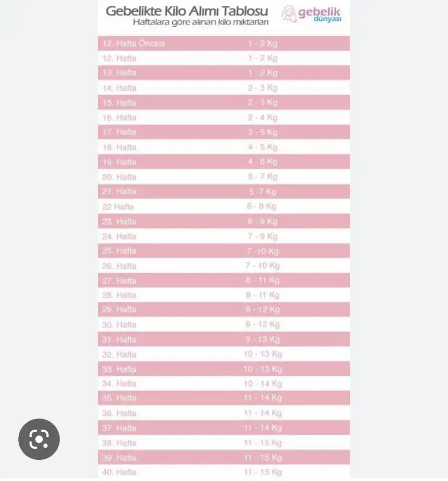This screenshot has width=448, height=481.
Task: Click the 10 - 14 Kg value
Action: [x=263, y=384]
